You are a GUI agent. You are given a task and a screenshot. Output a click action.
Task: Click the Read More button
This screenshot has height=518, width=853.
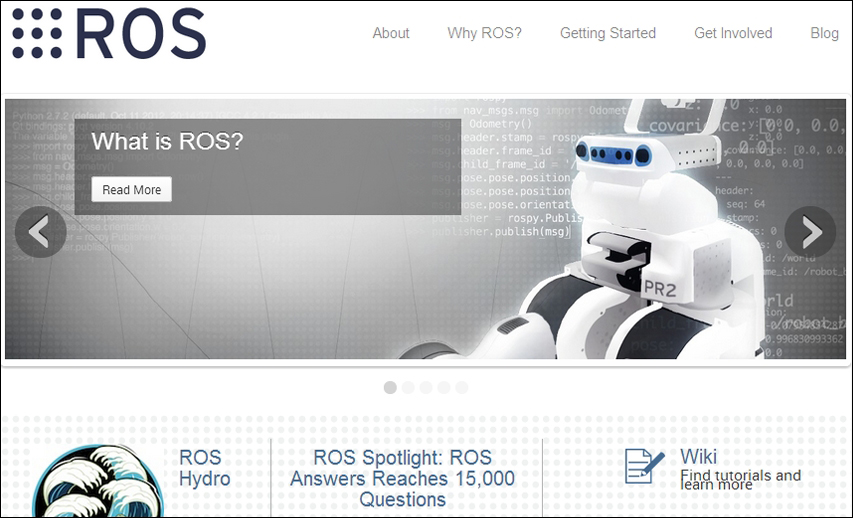(132, 189)
